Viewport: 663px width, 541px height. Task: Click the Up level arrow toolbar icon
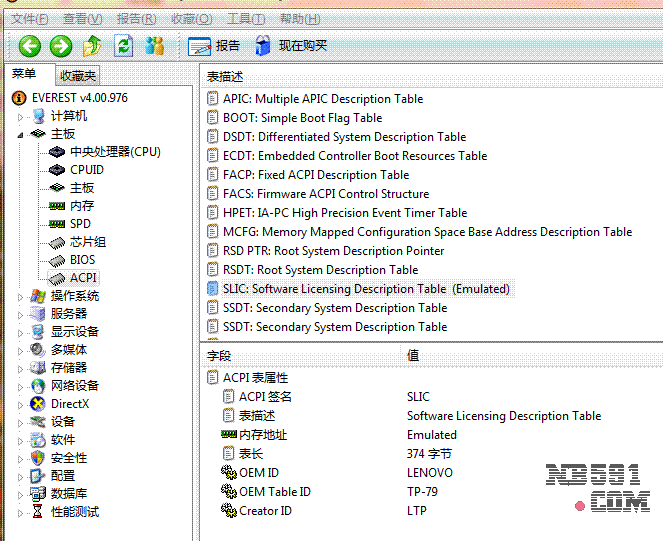click(x=92, y=45)
